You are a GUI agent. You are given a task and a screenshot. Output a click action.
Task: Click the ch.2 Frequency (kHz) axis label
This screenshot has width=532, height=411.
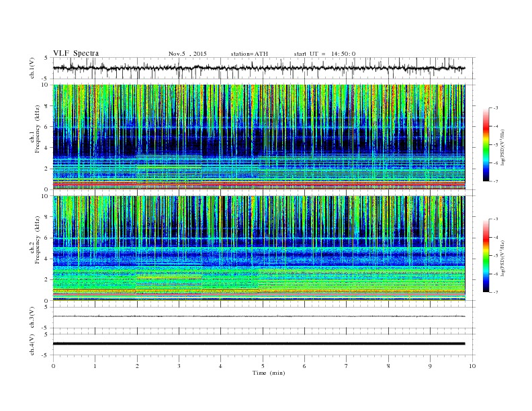point(35,240)
